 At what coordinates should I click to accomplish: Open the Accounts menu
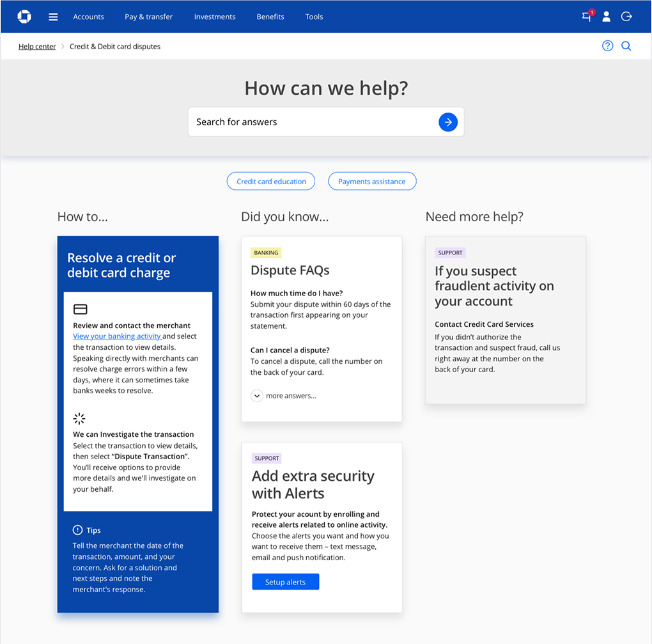(88, 17)
